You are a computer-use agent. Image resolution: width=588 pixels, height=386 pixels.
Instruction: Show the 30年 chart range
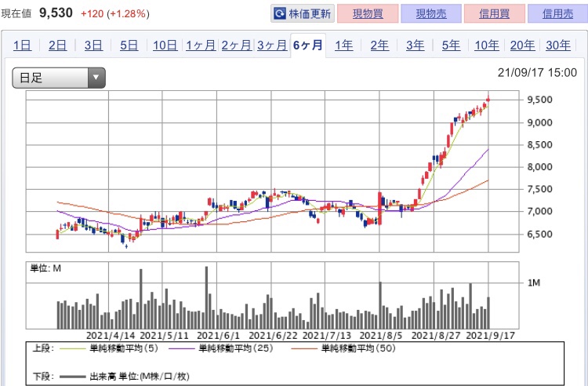point(557,46)
